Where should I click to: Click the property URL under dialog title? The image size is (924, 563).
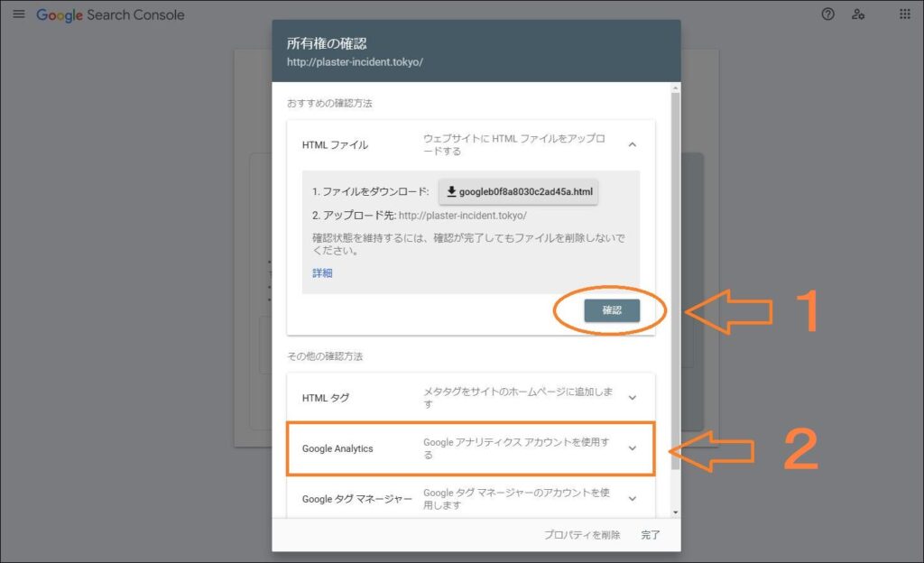355,62
